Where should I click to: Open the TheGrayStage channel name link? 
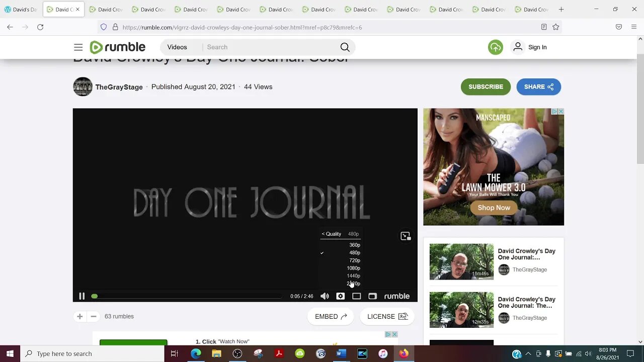point(119,87)
